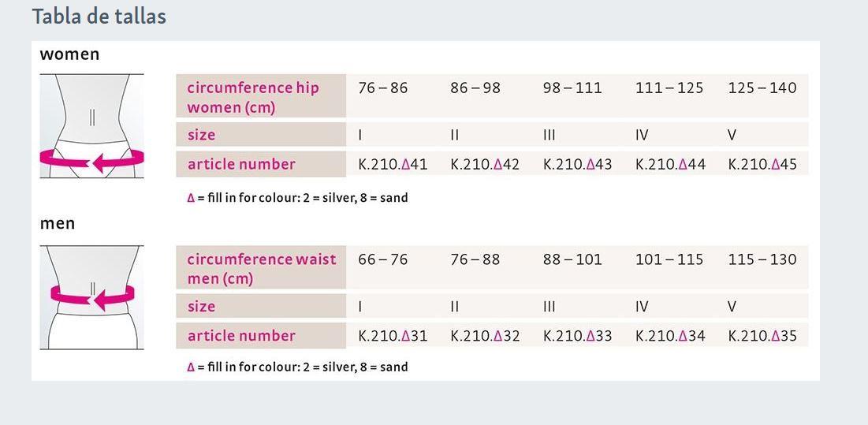Click the circumference waist men (cm) label
The height and width of the screenshot is (425, 868).
(261, 268)
